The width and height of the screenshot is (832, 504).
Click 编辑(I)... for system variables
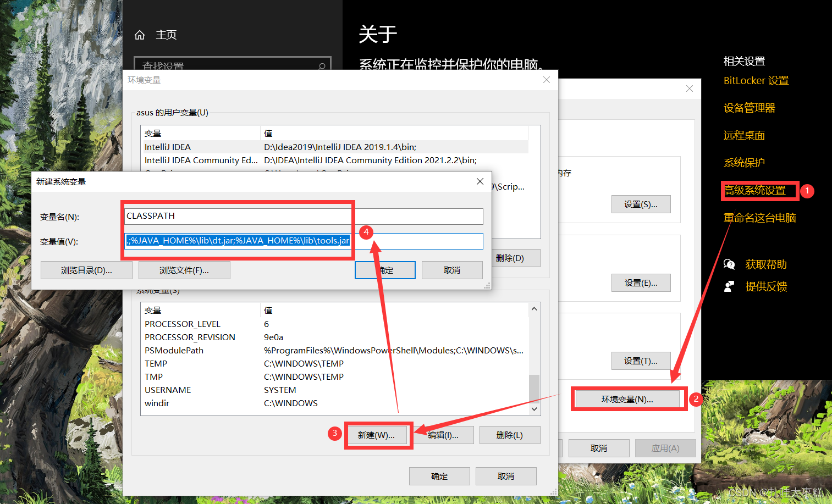(x=443, y=435)
